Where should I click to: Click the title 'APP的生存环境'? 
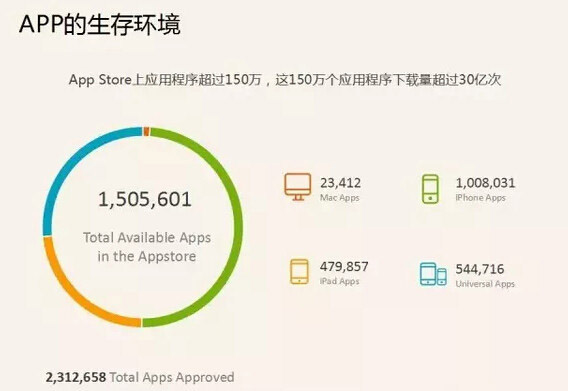[x=100, y=25]
